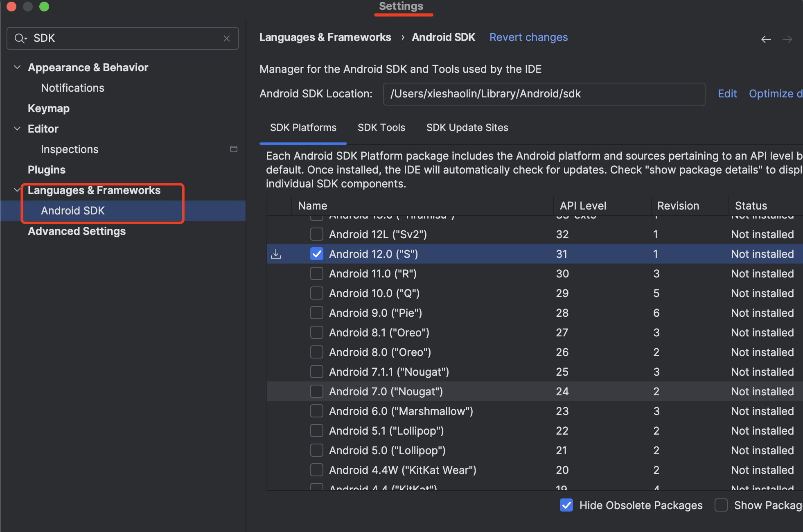Screen dimensions: 803x532
Task: Open search history magnifier icon
Action: tap(20, 38)
